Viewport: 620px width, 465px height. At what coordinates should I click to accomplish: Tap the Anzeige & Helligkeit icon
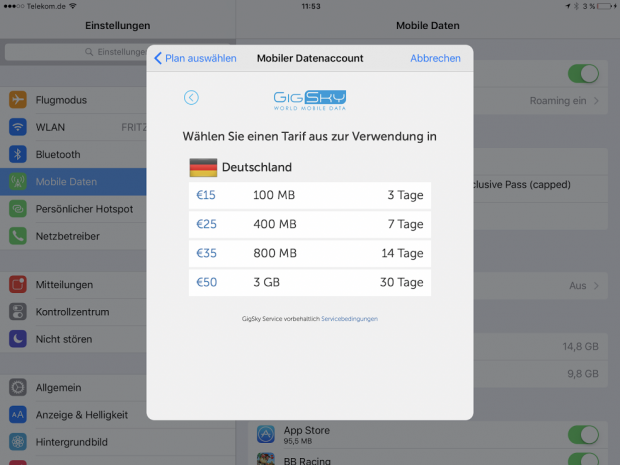(18, 414)
